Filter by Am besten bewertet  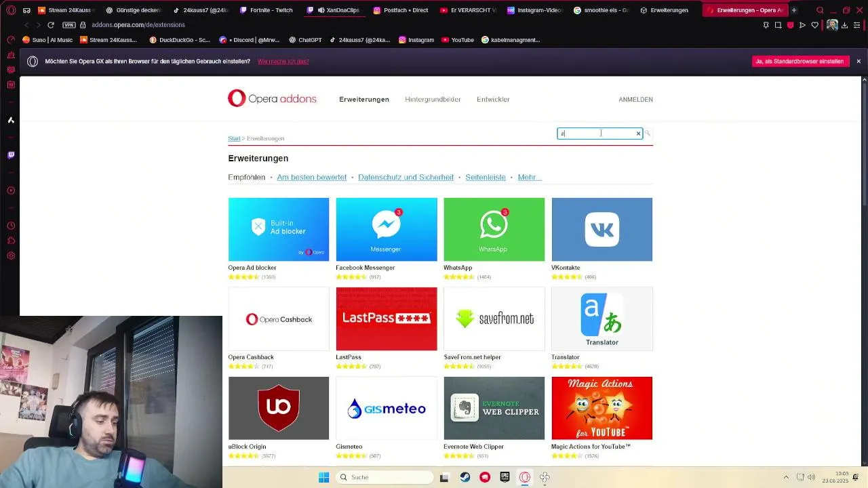click(312, 178)
